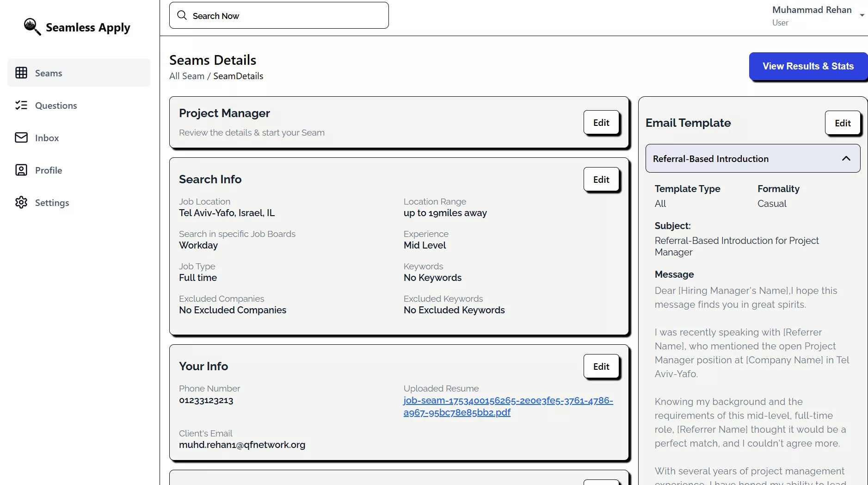Screen dimensions: 868x485
Task: Edit the Project Manager seam
Action: click(x=601, y=123)
